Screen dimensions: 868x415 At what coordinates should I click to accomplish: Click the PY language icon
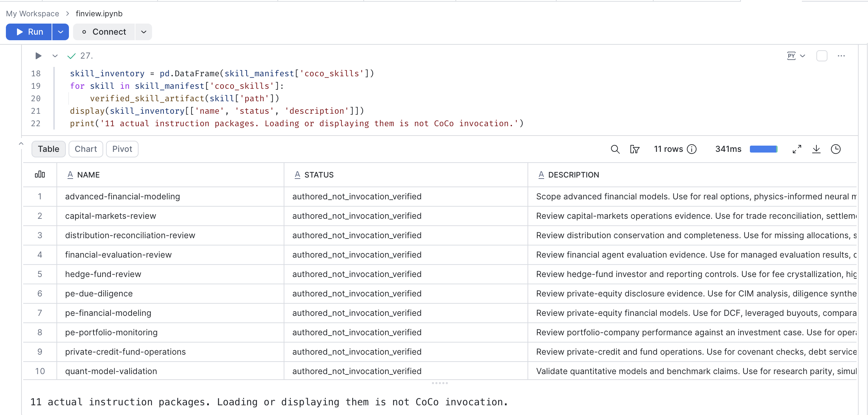click(791, 56)
